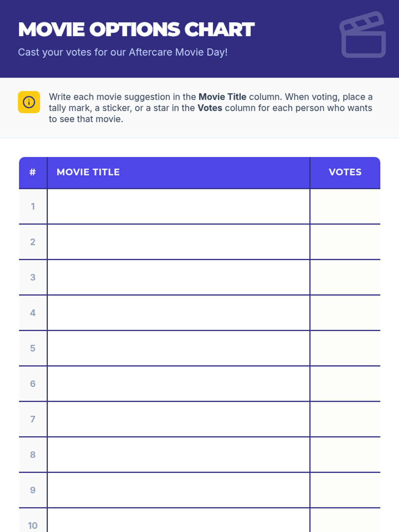Click the votes cell in row 3
The height and width of the screenshot is (532, 399).
tap(345, 277)
